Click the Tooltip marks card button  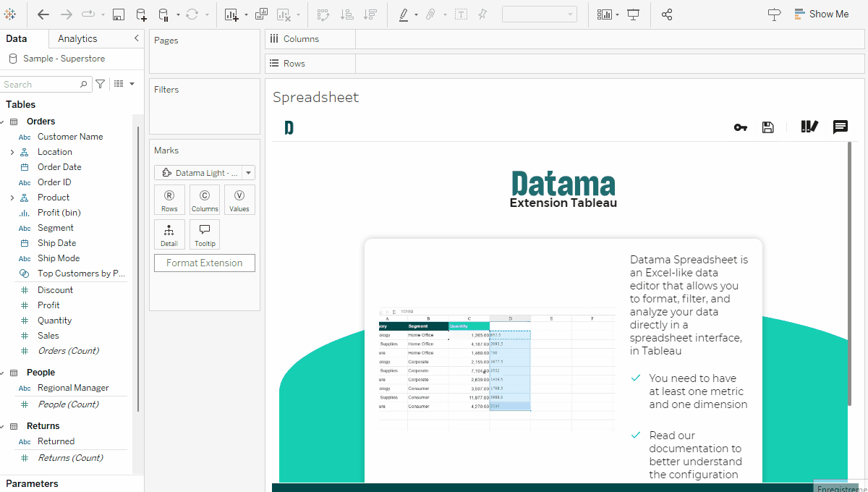tap(205, 234)
